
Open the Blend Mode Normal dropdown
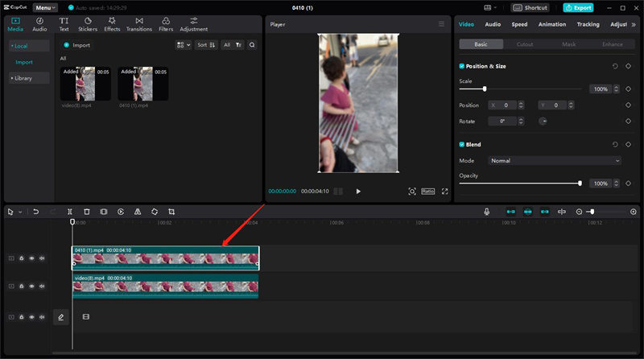555,161
